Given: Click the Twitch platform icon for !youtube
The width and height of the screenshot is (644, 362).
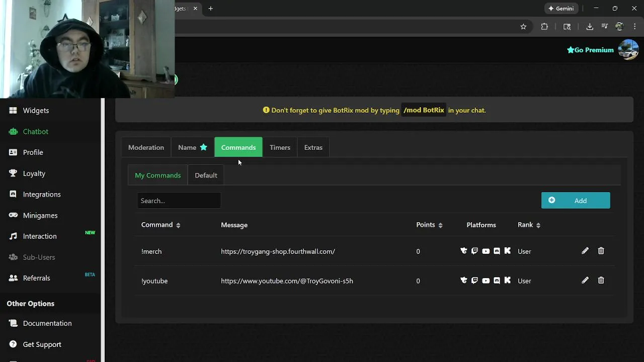Looking at the screenshot, I should [474, 280].
